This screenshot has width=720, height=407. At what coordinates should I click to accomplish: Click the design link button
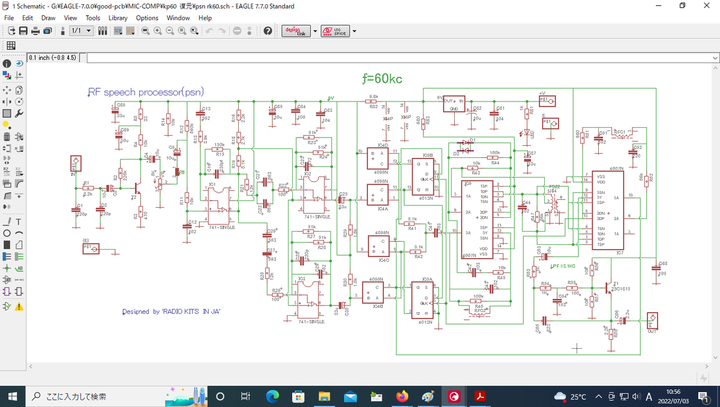(297, 31)
